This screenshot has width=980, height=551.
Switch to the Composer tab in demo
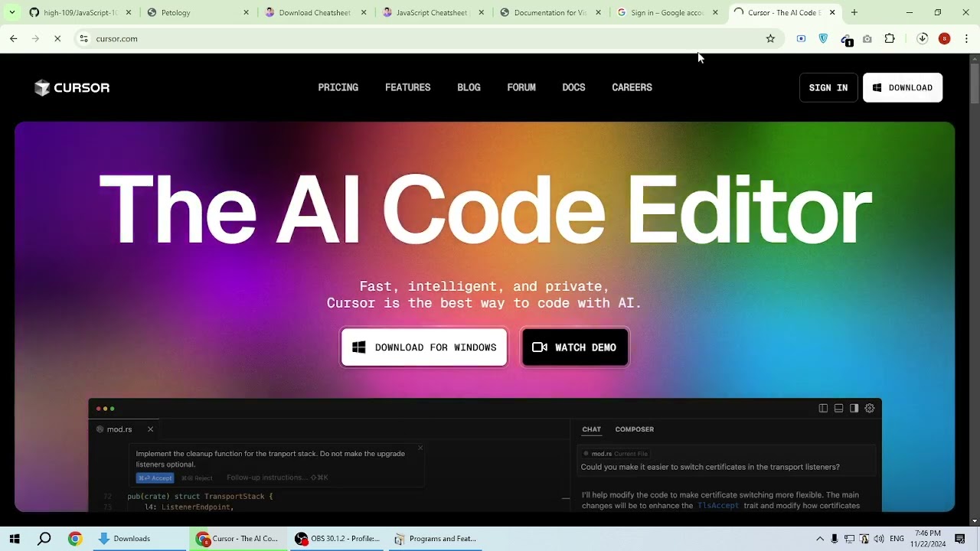[635, 429]
